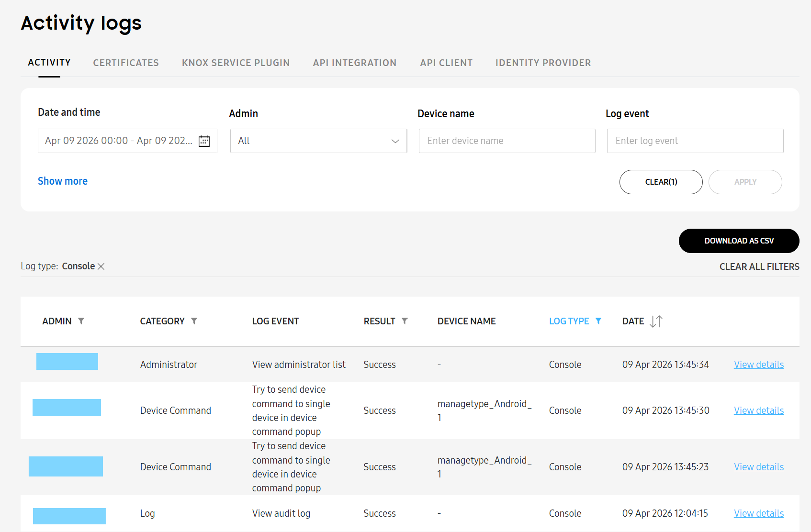811x532 pixels.
Task: View details for the 13:45:30 log entry
Action: tap(759, 410)
